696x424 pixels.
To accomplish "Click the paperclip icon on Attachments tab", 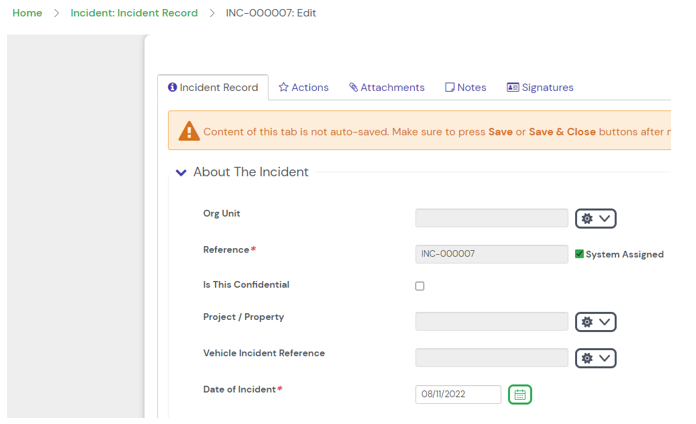I will 353,88.
